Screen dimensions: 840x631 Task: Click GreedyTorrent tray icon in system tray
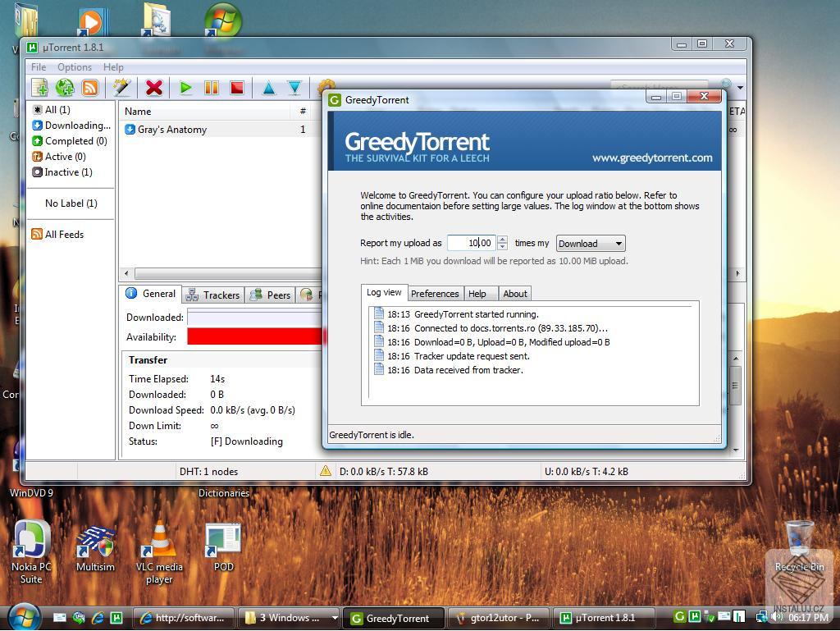680,616
